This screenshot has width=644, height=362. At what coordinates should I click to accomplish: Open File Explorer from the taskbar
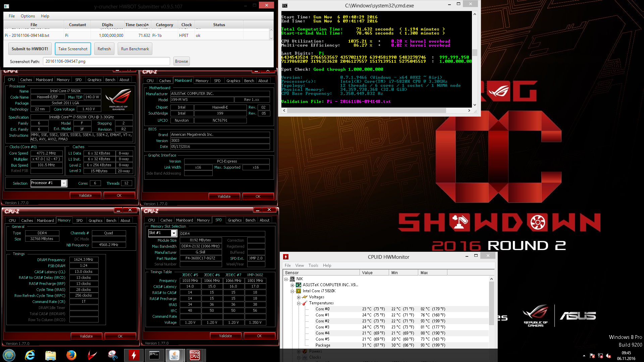tap(51, 355)
